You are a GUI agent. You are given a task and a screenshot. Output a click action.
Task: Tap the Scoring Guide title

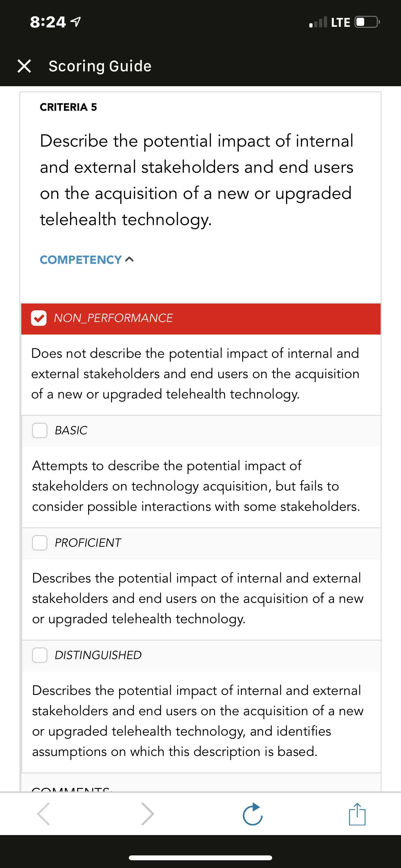click(100, 66)
